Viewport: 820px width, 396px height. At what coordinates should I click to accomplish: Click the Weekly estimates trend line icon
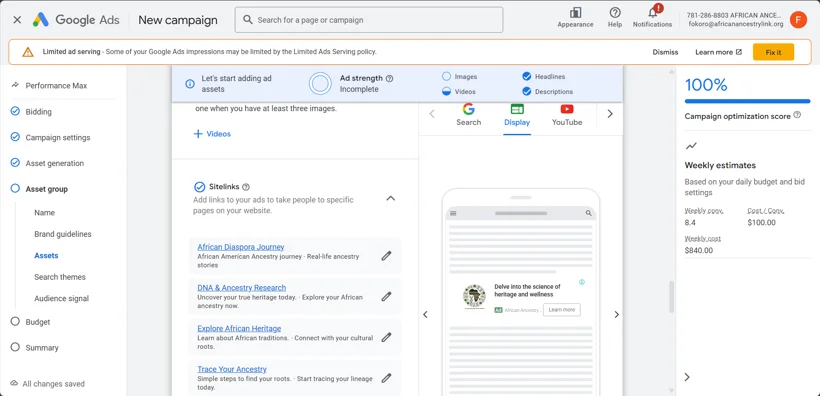point(691,146)
